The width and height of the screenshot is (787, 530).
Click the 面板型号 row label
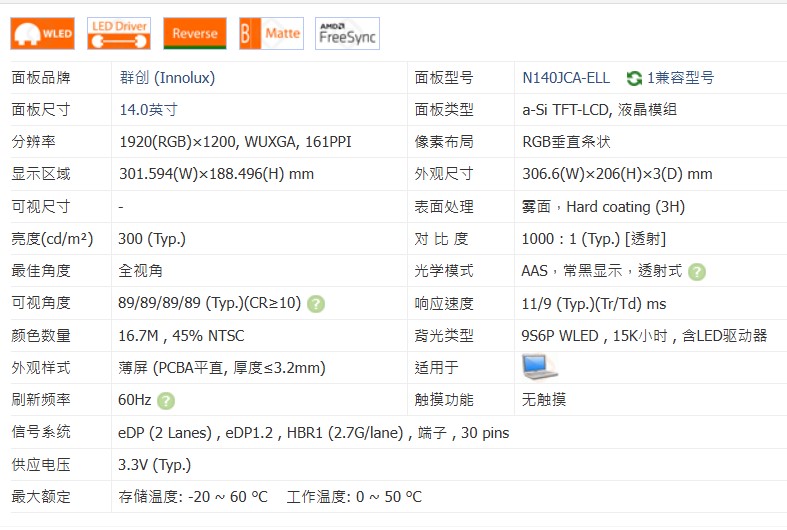444,78
